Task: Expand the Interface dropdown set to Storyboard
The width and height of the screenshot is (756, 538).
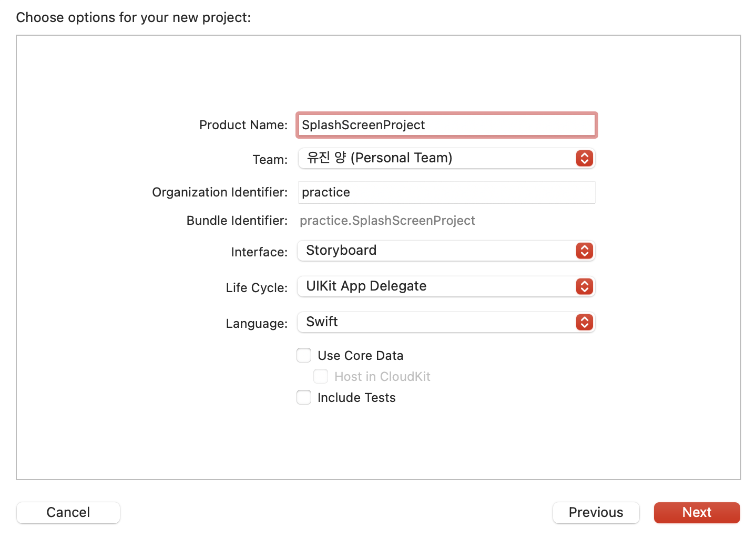Action: click(x=436, y=251)
